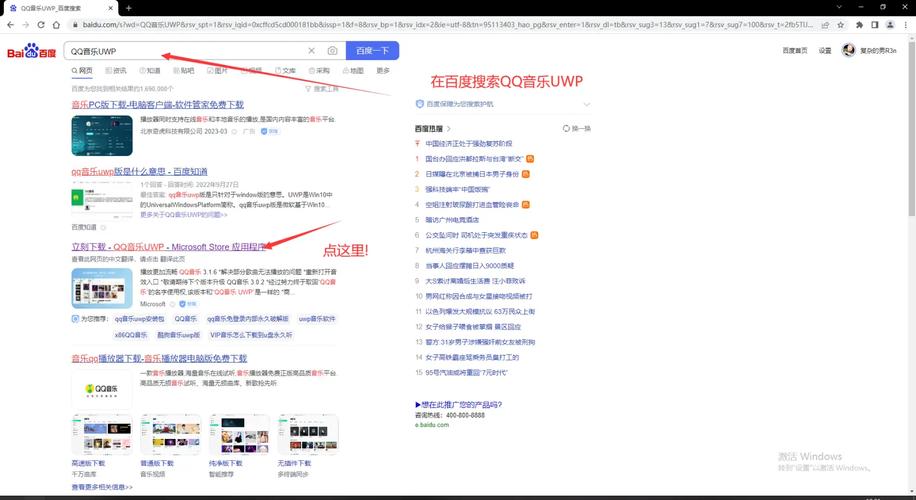The height and width of the screenshot is (500, 916).
Task: Click the 百度首页 link
Action: (794, 51)
